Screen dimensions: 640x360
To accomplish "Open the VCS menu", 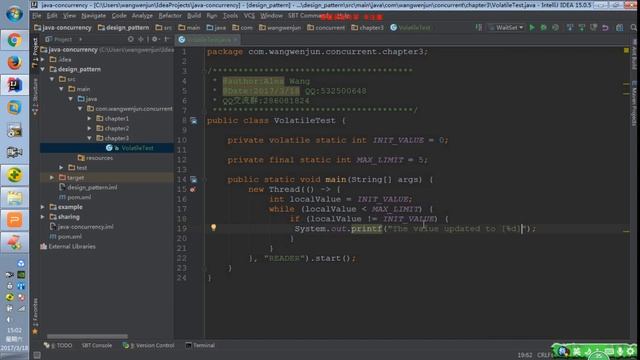I will pyautogui.click(x=249, y=16).
